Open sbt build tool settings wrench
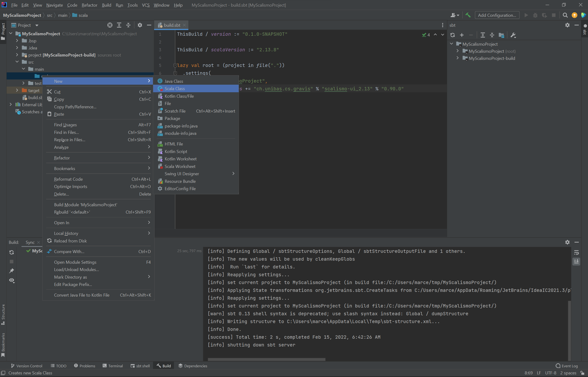 pos(513,35)
